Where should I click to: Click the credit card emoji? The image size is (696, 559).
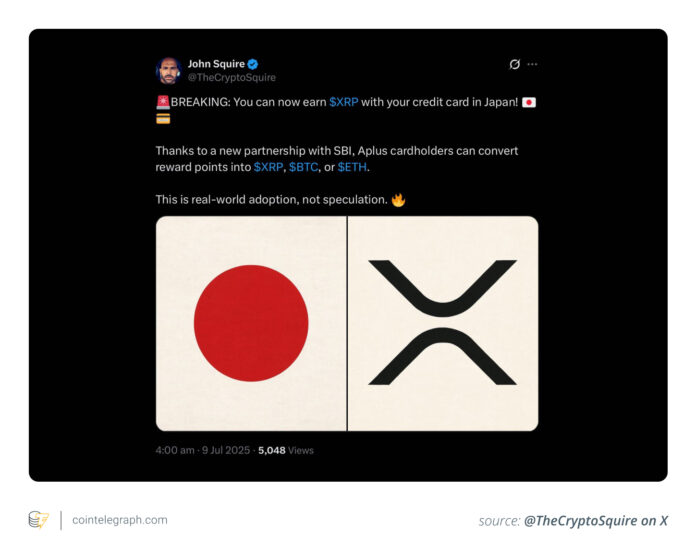(163, 119)
